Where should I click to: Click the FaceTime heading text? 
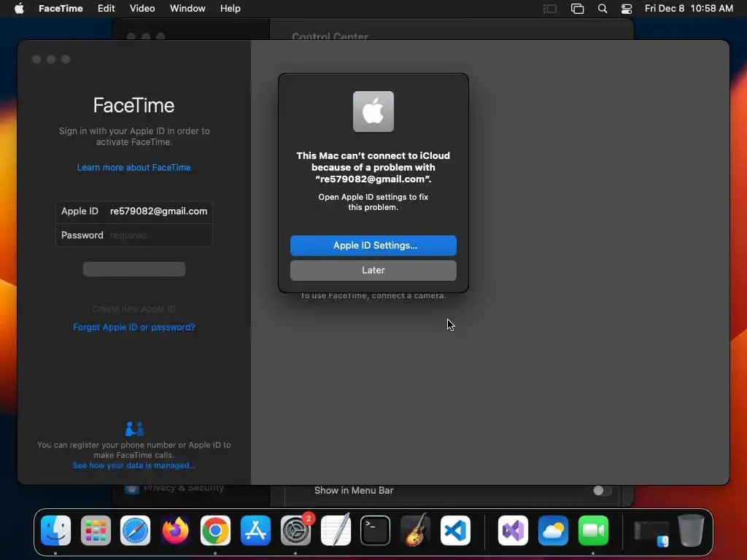point(134,105)
